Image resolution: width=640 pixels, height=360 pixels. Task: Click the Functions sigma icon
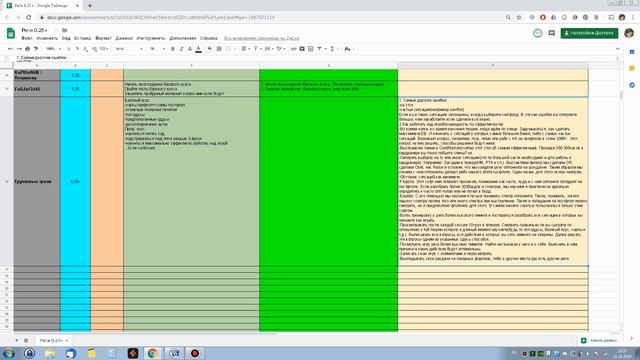pyautogui.click(x=332, y=49)
